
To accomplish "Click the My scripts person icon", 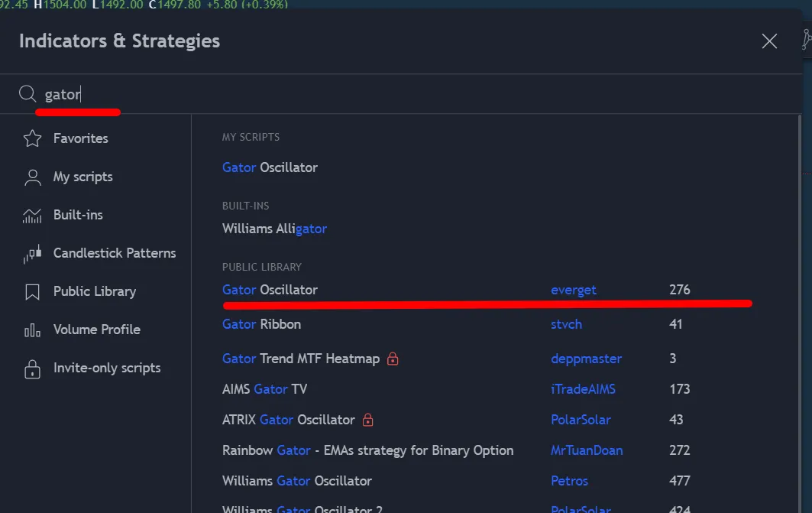I will [32, 177].
